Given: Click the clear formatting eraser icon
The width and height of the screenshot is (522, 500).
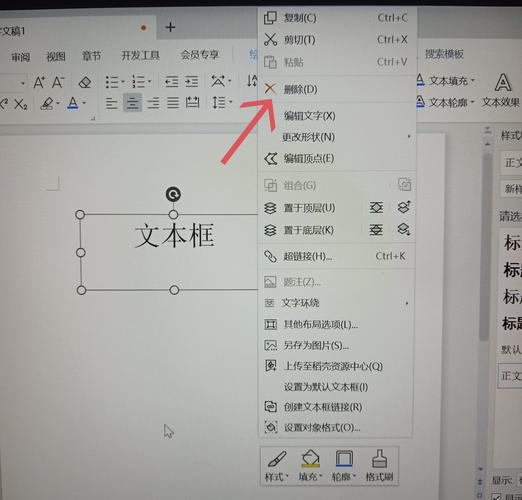Looking at the screenshot, I should click(85, 82).
